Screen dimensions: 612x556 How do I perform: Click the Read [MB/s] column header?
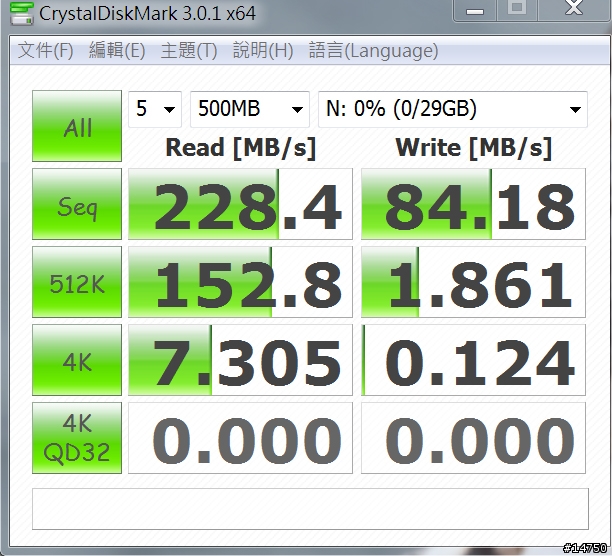[x=240, y=148]
